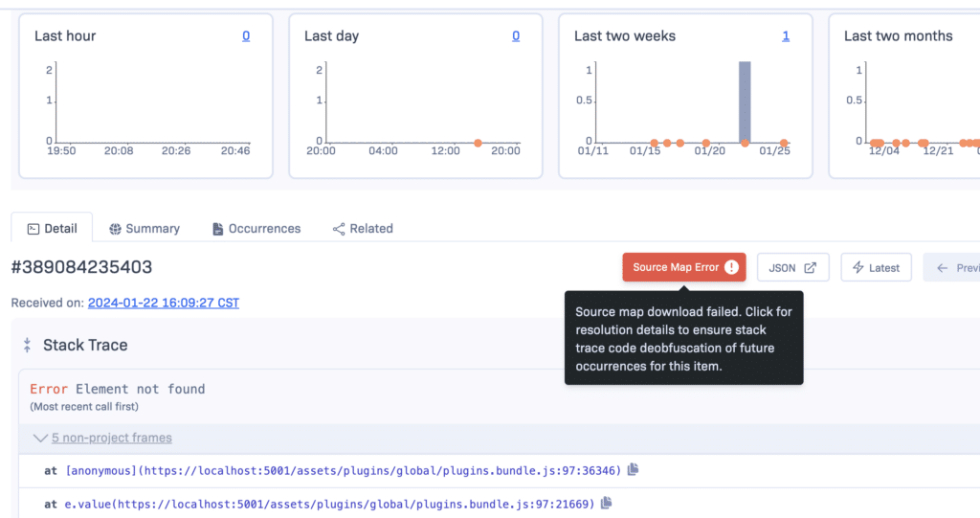Click the Related share-nodes icon
Viewport: 980px width, 518px height.
point(339,229)
